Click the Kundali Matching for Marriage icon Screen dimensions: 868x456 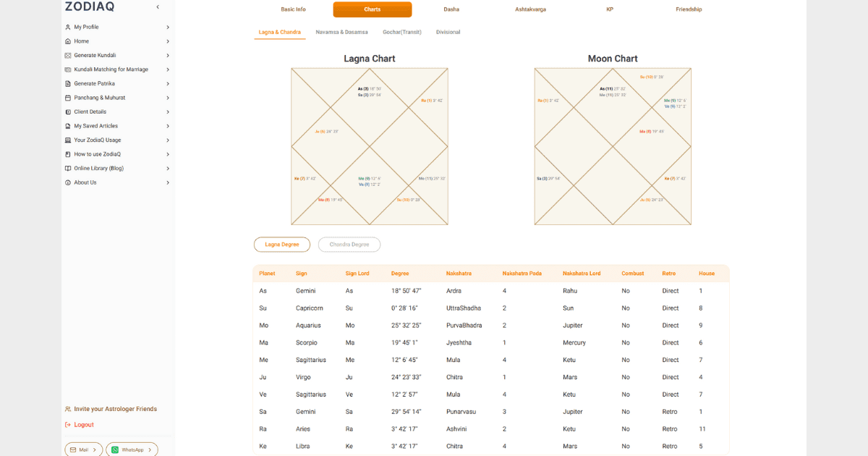pyautogui.click(x=68, y=69)
